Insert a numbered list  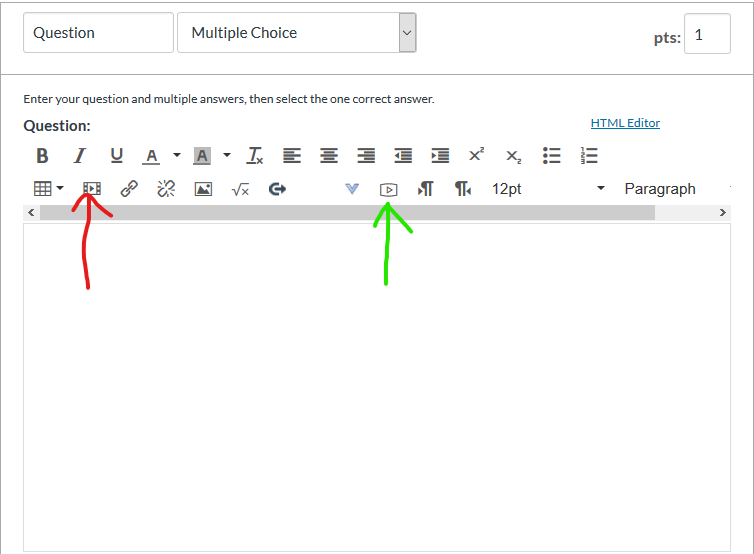(x=589, y=156)
